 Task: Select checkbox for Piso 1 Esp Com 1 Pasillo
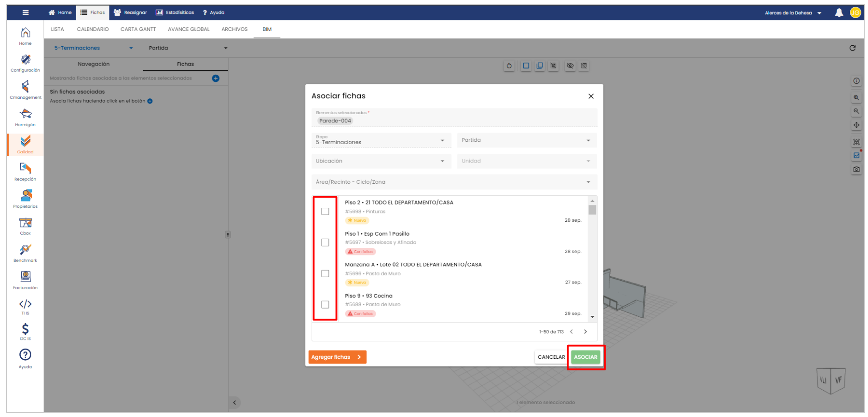[x=325, y=242]
